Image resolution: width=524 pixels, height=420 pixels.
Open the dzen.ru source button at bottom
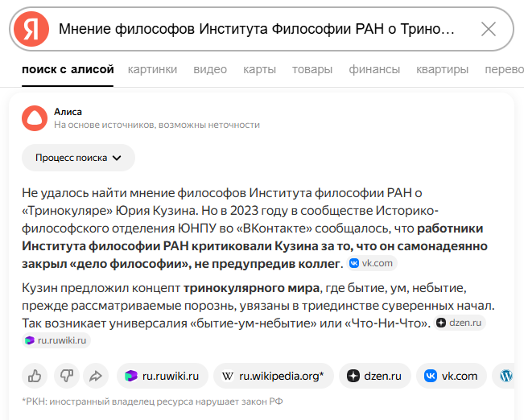click(374, 376)
